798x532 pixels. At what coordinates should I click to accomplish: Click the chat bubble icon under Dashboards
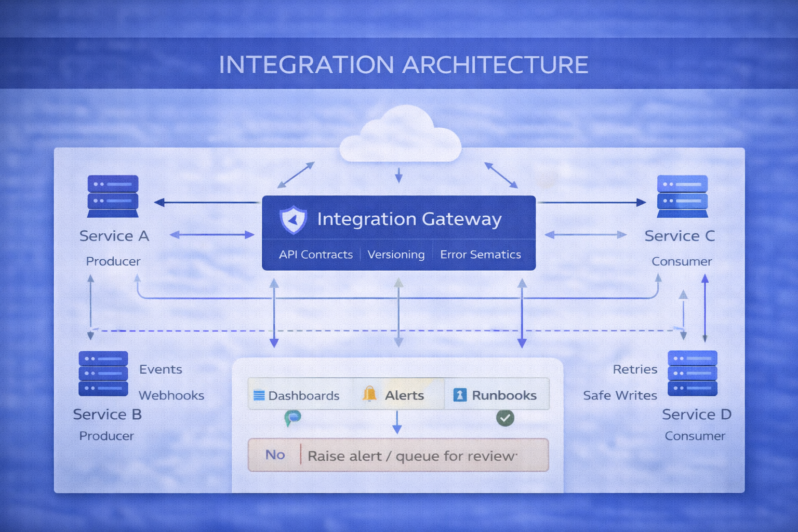(293, 417)
